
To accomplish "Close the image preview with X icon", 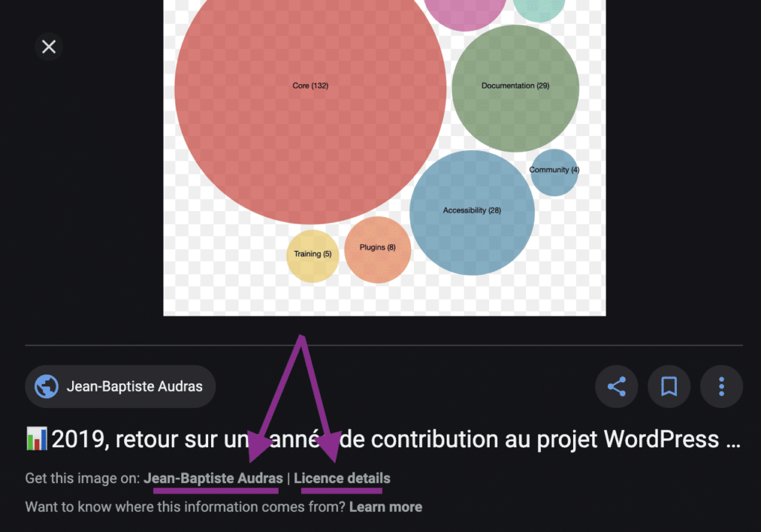I will tap(48, 47).
